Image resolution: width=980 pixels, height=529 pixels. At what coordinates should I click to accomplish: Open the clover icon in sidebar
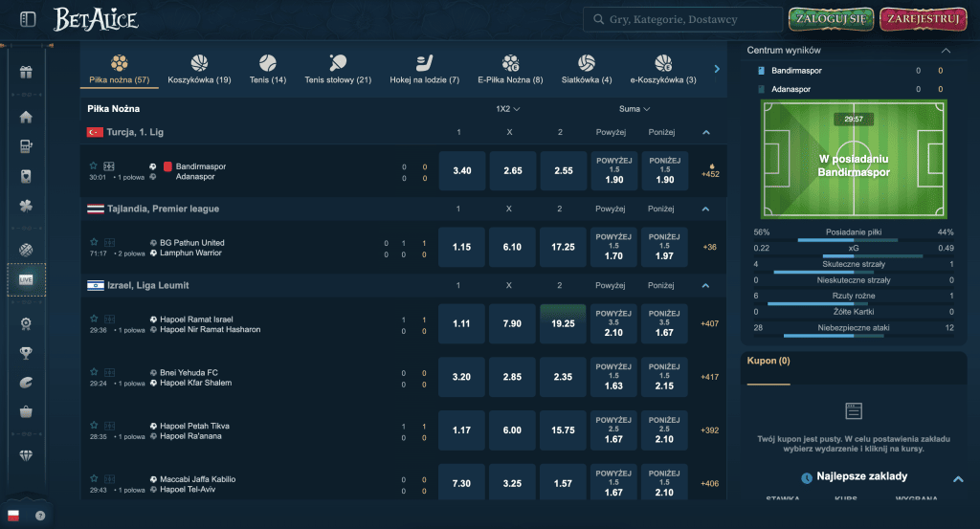(x=26, y=206)
